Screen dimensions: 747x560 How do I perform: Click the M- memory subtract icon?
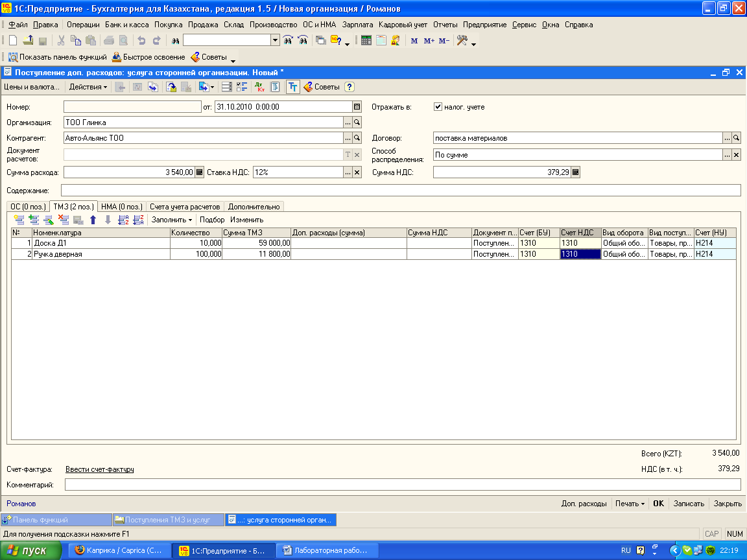point(444,41)
